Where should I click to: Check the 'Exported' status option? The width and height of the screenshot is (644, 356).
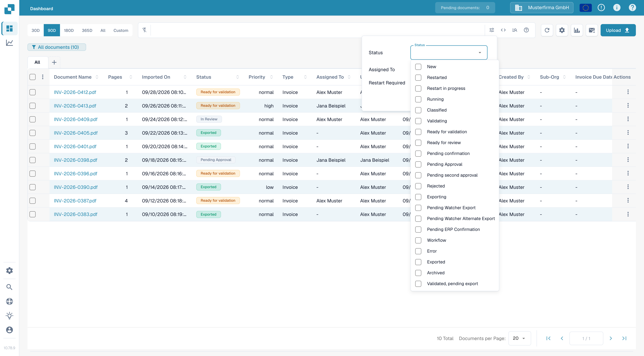point(418,262)
